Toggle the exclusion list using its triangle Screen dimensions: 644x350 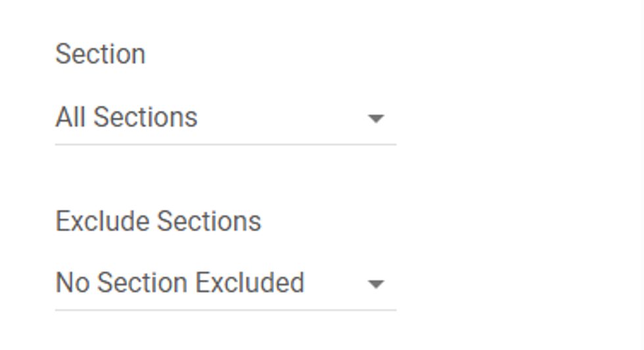pos(375,284)
